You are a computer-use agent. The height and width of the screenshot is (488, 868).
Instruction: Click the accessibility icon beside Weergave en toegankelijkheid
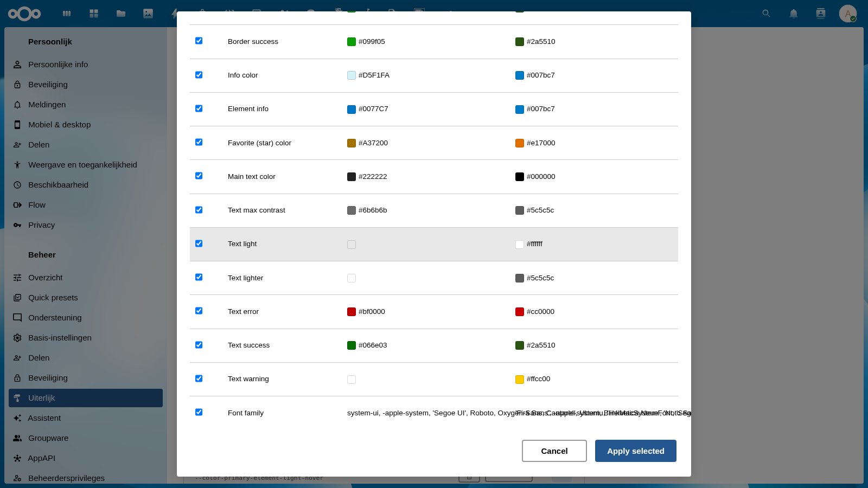[x=17, y=165]
